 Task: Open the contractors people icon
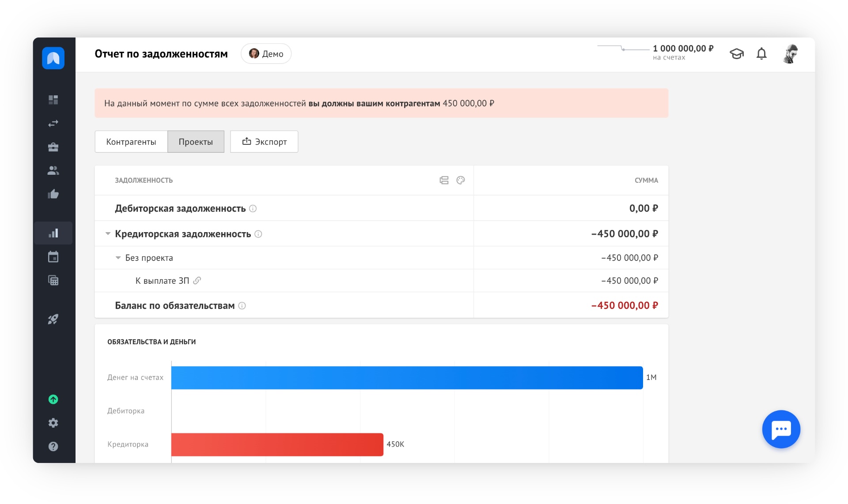point(53,170)
